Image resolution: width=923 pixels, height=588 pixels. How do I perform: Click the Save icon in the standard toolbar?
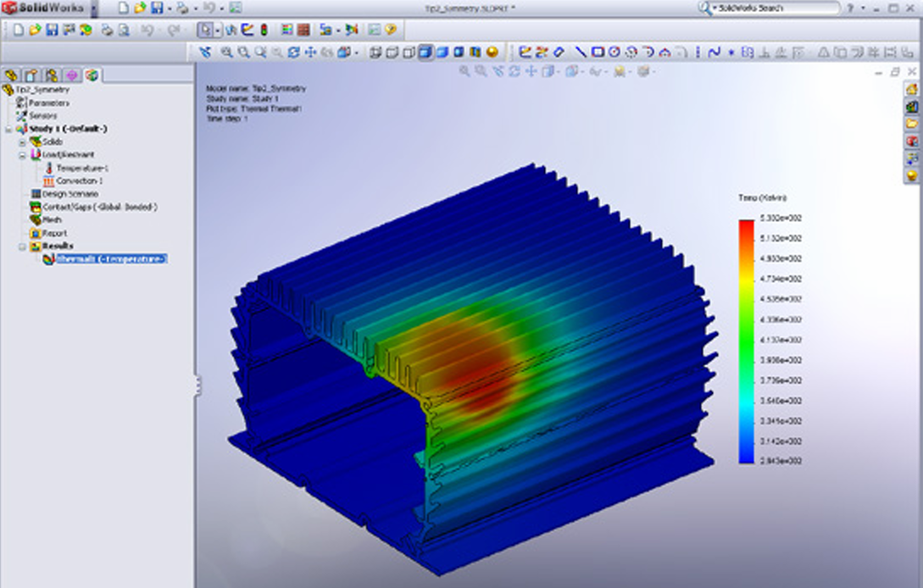(x=52, y=30)
